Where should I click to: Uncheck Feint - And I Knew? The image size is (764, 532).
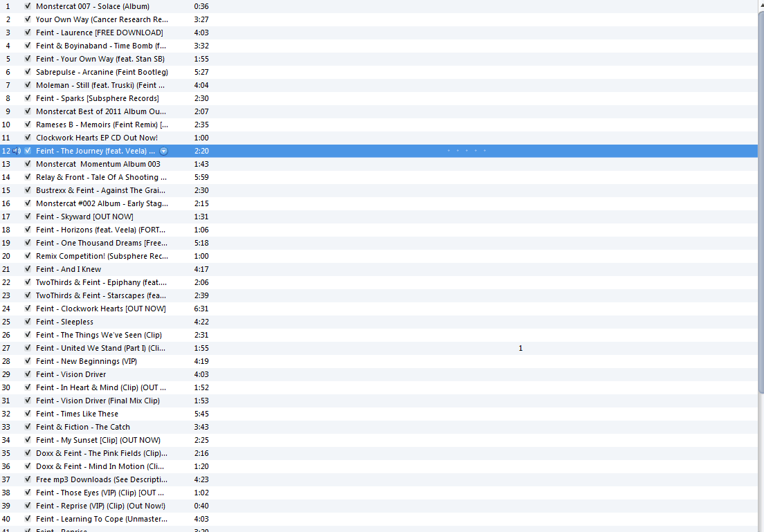(28, 269)
